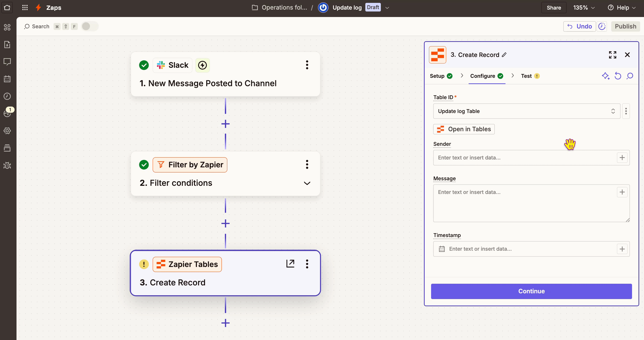
Task: Open the Zap history clock icon
Action: point(7,96)
